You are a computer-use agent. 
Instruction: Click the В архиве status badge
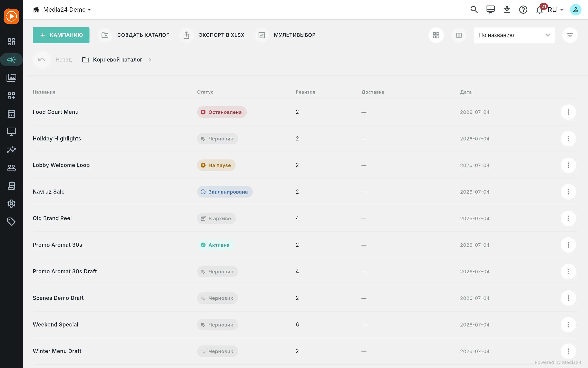click(x=216, y=218)
